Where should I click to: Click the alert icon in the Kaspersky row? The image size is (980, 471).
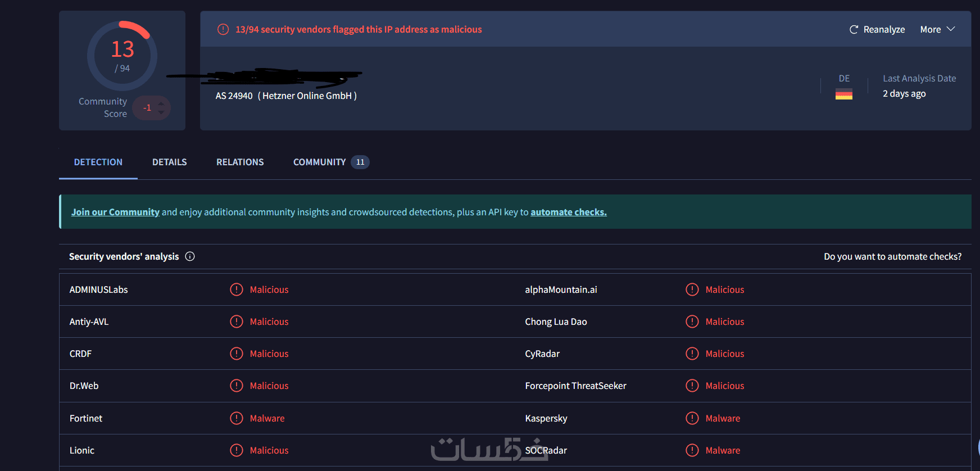click(x=692, y=418)
